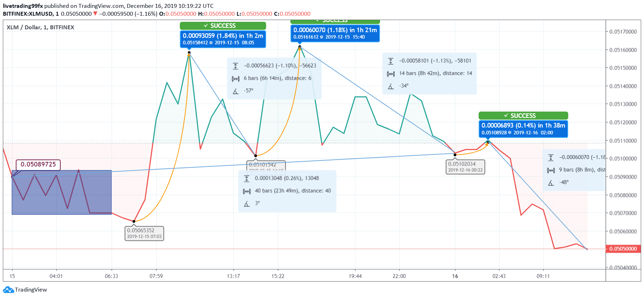Click the price-range icon beside 0.00013048
The width and height of the screenshot is (644, 298).
click(247, 178)
